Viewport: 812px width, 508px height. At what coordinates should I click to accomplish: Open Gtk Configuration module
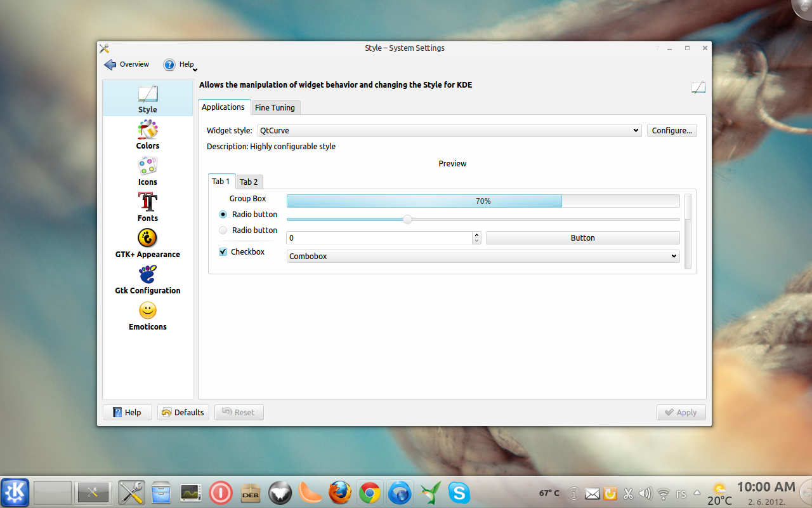pos(148,279)
